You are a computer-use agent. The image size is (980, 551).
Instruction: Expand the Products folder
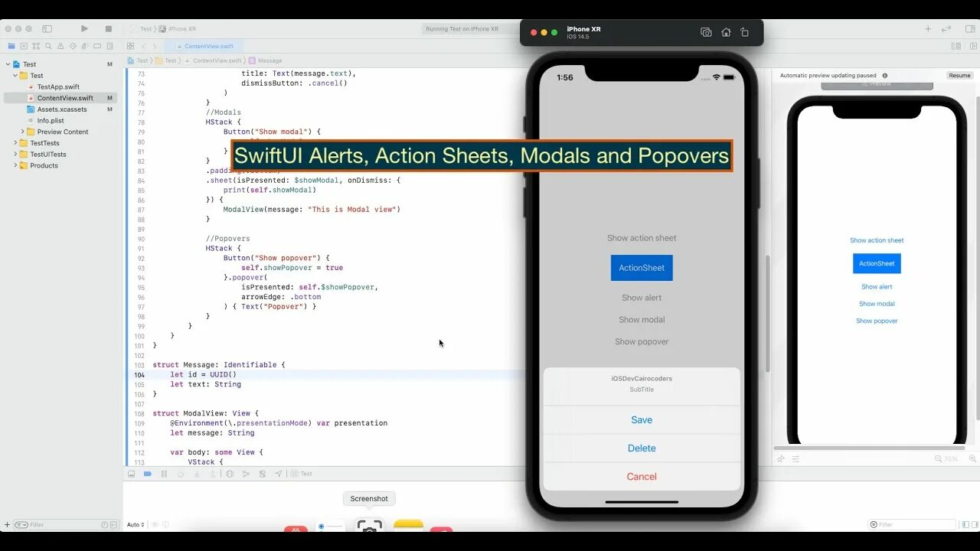[15, 165]
